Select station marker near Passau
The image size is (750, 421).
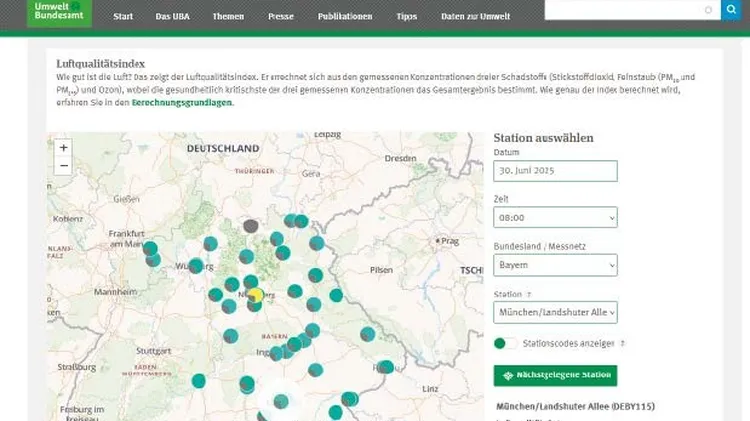(x=386, y=367)
